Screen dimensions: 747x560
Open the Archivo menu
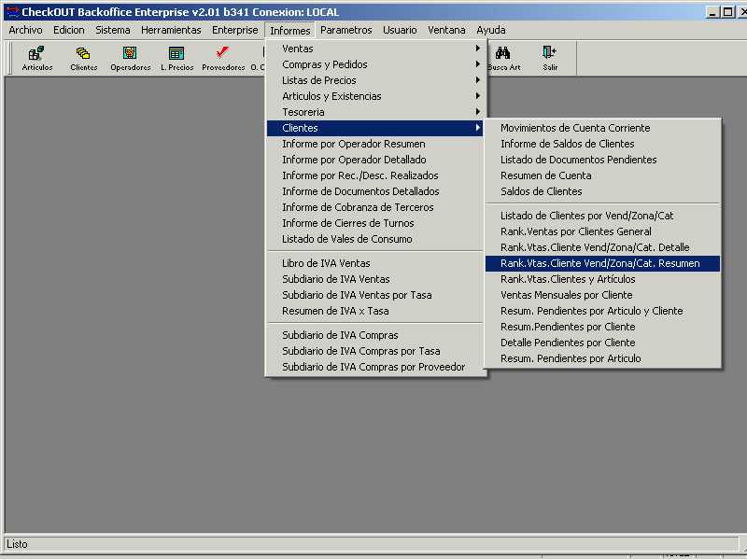[25, 30]
